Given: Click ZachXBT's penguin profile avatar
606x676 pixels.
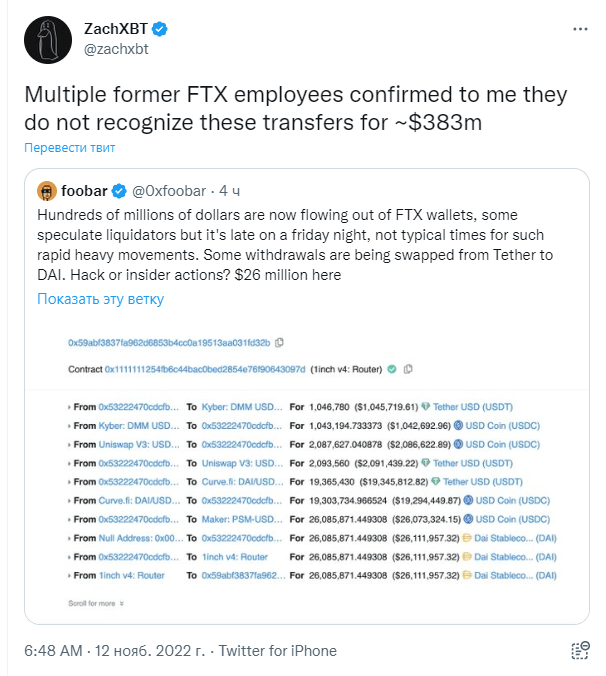Looking at the screenshot, I should [x=48, y=40].
